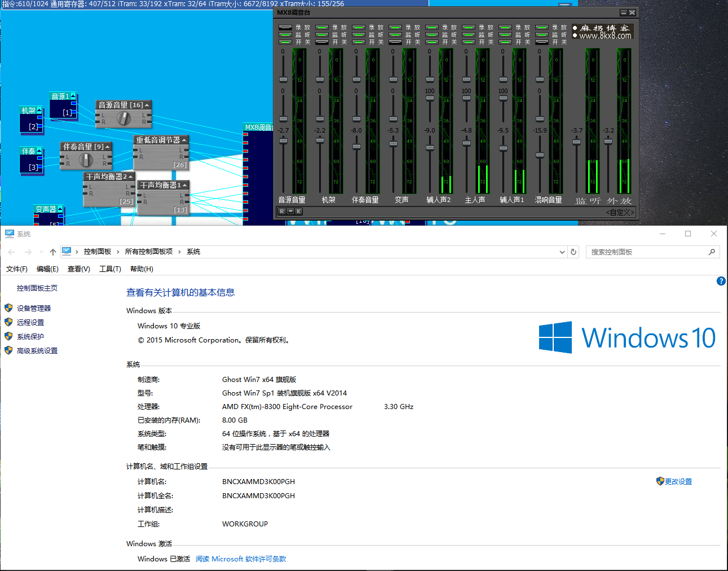Screen dimensions: 728x571
Task: Collapse the 重低音调节器 node with its arrow
Action: (184, 139)
